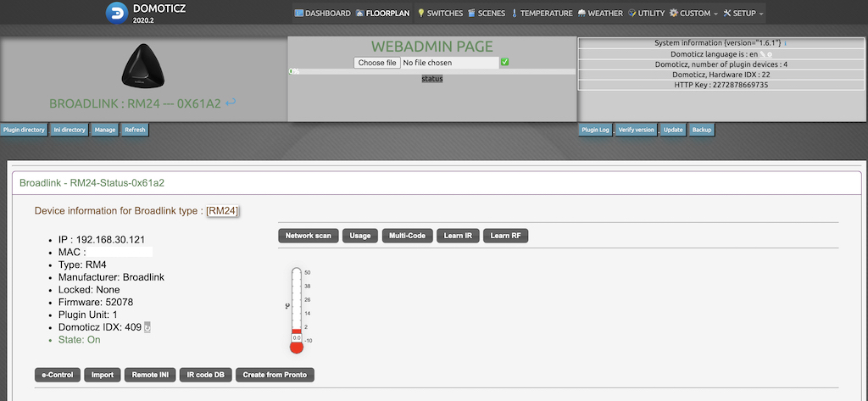Click the Manage button
The width and height of the screenshot is (868, 401).
tap(105, 130)
